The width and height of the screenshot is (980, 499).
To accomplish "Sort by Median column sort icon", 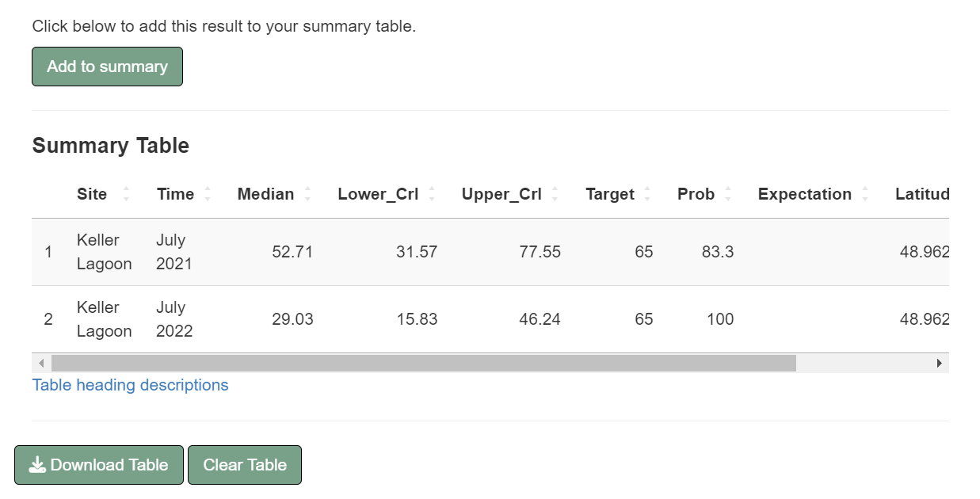I will point(307,194).
